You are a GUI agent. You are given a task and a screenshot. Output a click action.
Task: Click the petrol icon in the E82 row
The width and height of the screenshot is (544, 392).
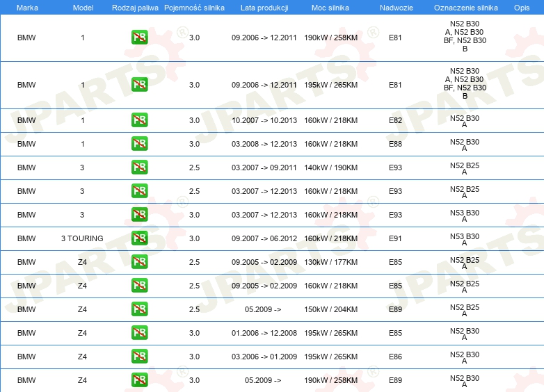coord(139,120)
